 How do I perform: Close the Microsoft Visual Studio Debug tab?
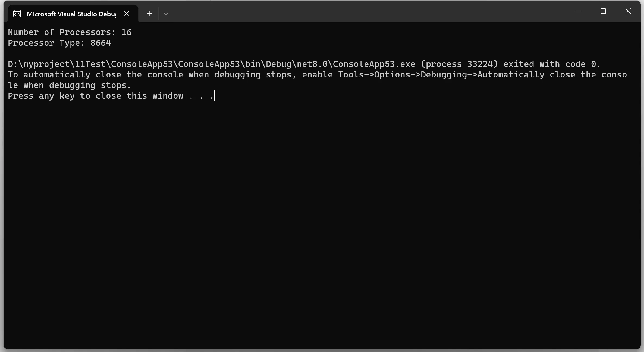pos(127,14)
